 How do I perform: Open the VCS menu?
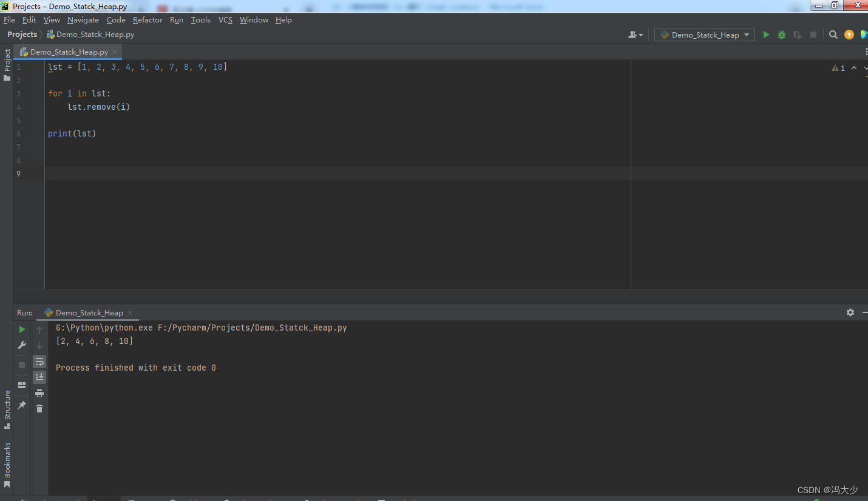click(x=225, y=20)
